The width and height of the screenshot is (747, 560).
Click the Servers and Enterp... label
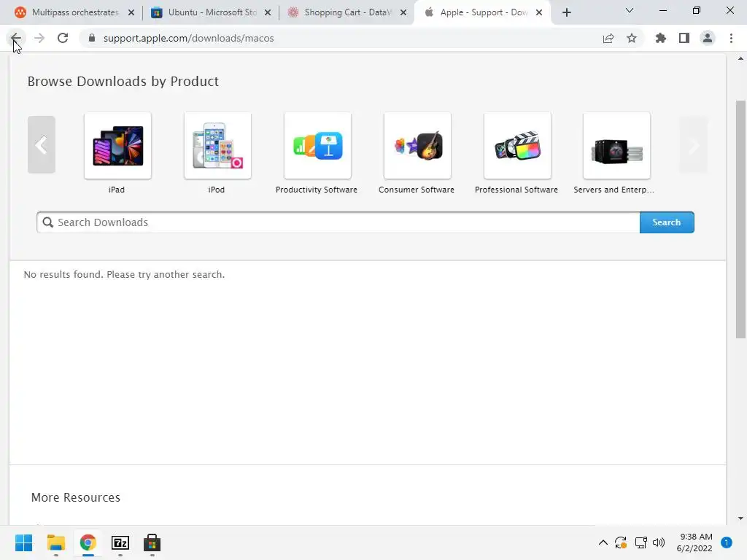614,190
